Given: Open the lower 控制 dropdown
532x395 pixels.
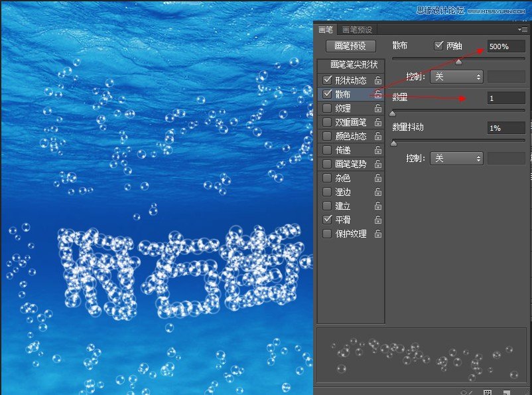Looking at the screenshot, I should 456,158.
